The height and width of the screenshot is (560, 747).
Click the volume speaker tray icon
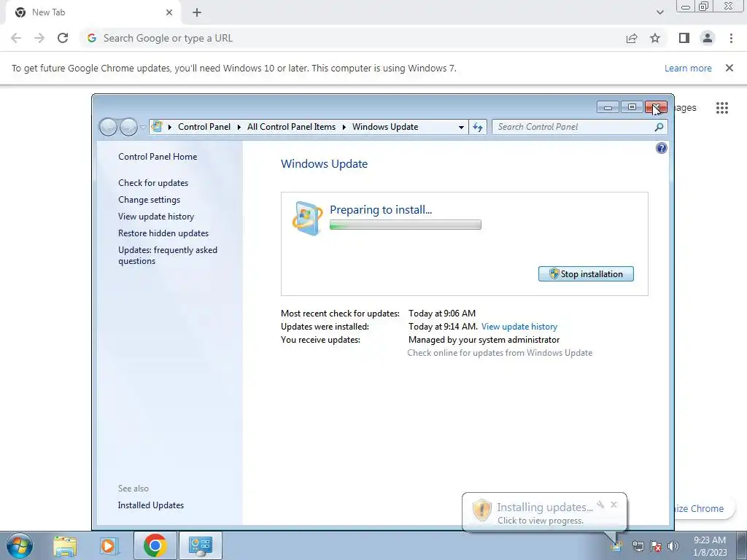point(673,546)
